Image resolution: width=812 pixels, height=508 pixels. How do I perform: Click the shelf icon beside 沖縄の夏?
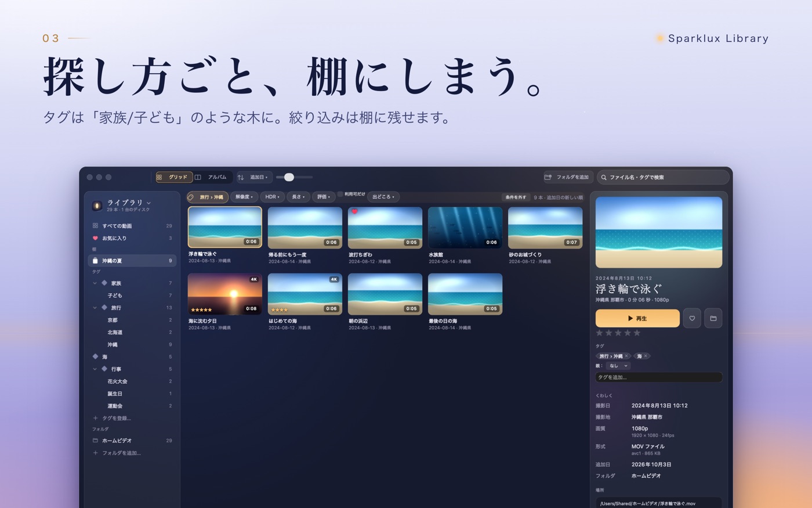click(95, 261)
